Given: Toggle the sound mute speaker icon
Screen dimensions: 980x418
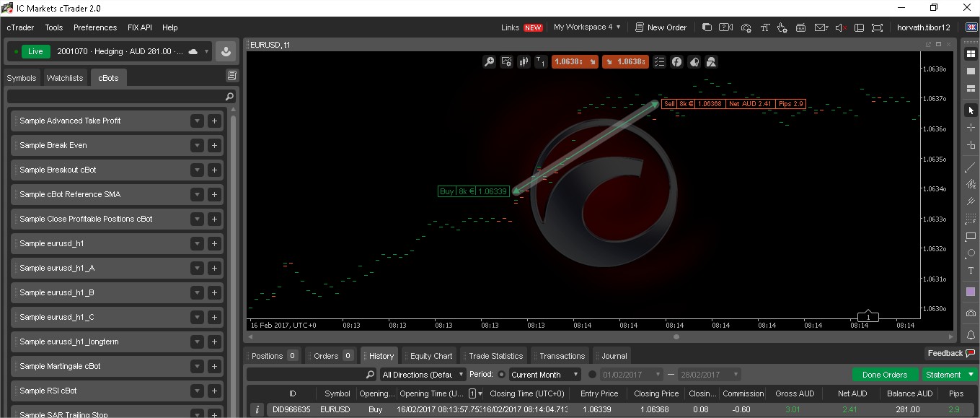Looking at the screenshot, I should coord(840,27).
